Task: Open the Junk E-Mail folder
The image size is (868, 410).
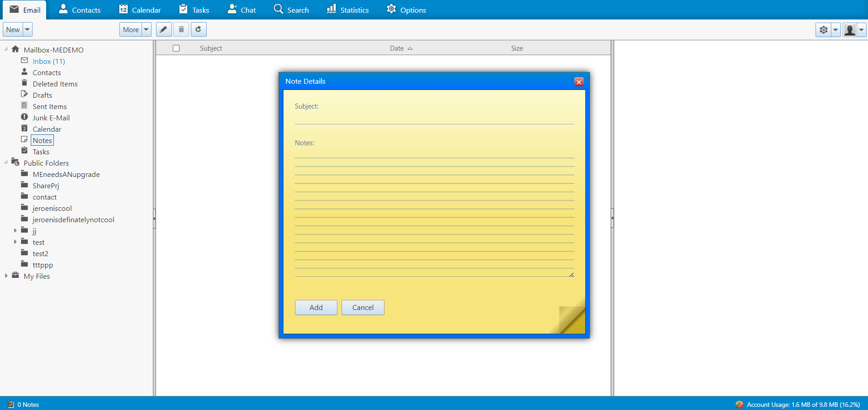Action: [51, 118]
